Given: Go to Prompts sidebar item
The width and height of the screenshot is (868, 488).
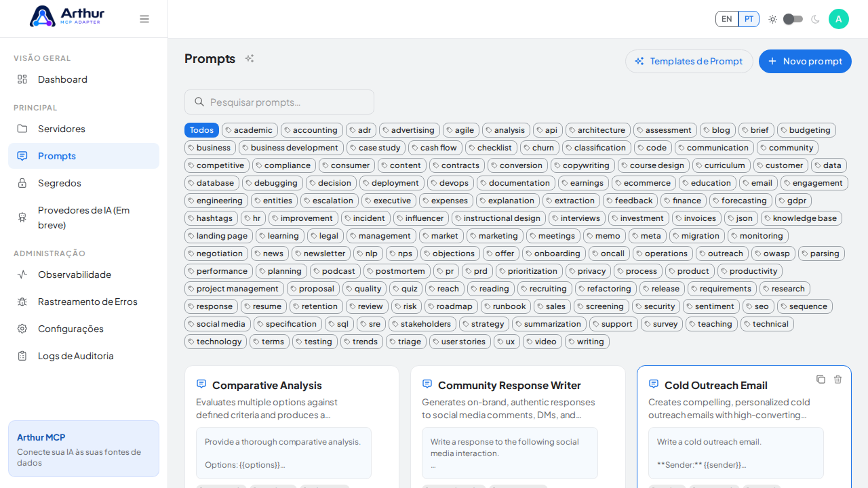Looking at the screenshot, I should click(x=83, y=156).
